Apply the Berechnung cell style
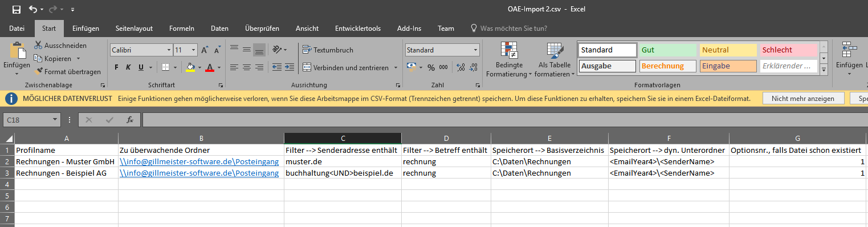 [667, 66]
